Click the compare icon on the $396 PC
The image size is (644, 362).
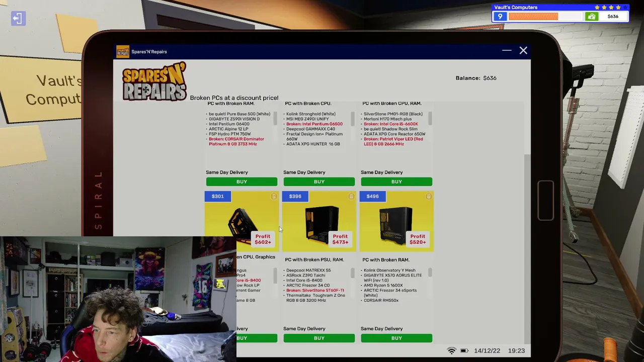pos(351,196)
